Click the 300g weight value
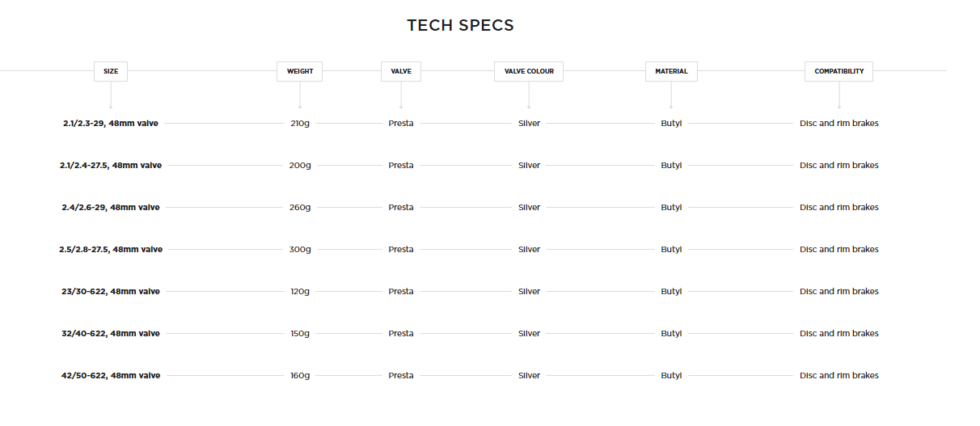 (300, 250)
